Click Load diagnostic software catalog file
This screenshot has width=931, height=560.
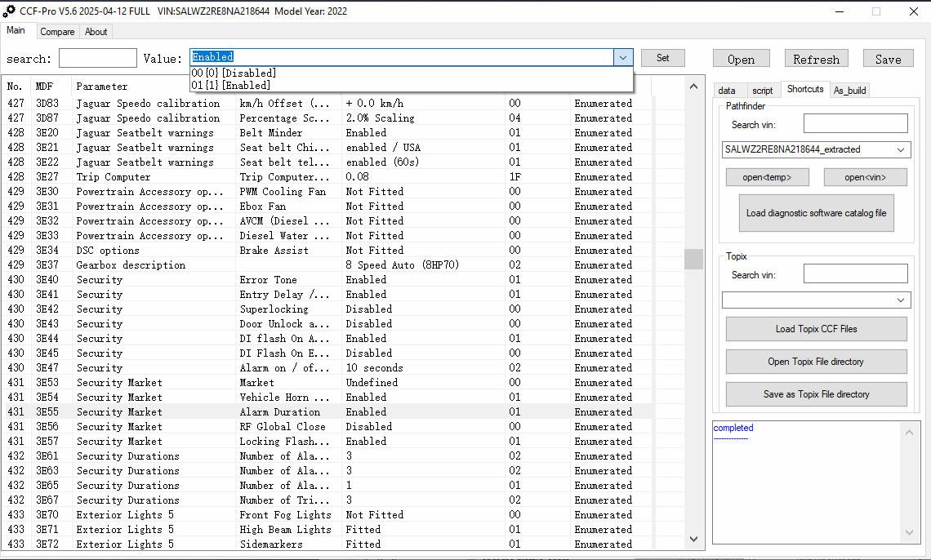click(x=817, y=213)
